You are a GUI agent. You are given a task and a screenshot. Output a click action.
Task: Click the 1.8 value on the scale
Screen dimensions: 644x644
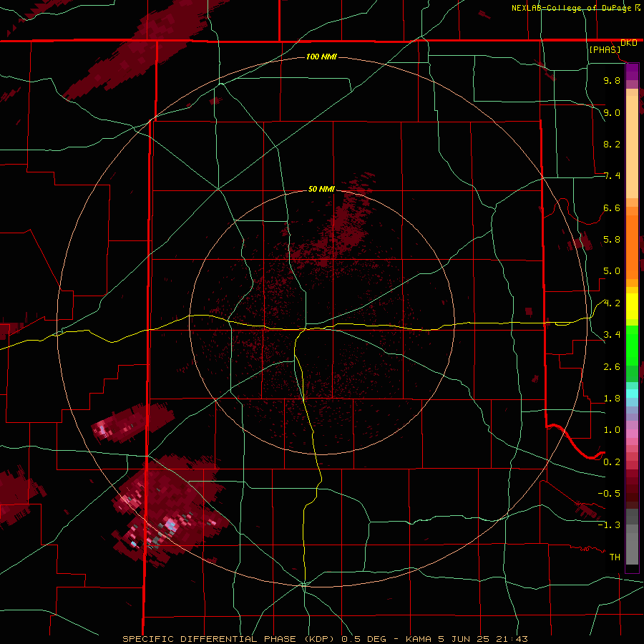tap(612, 399)
